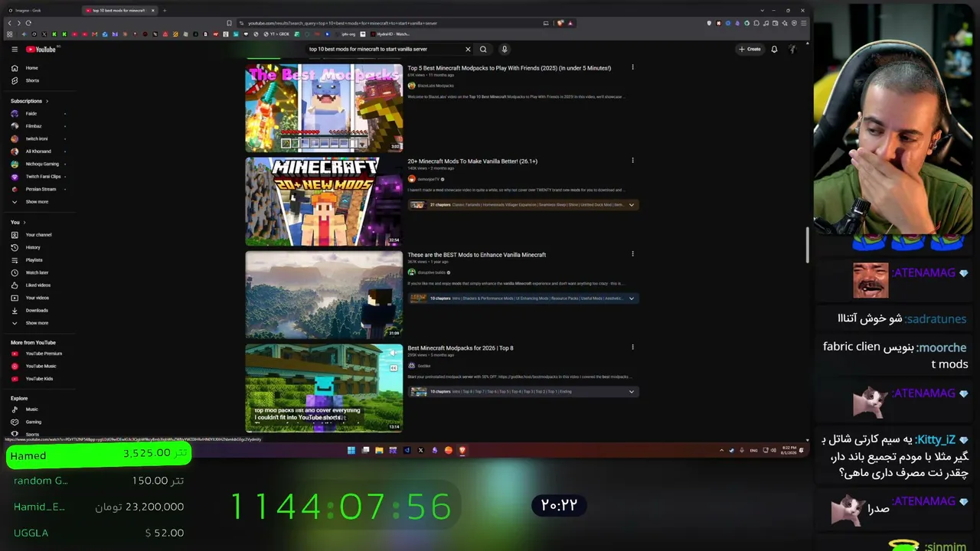Image resolution: width=980 pixels, height=551 pixels.
Task: Open Your videos in the sidebar
Action: pos(38,298)
